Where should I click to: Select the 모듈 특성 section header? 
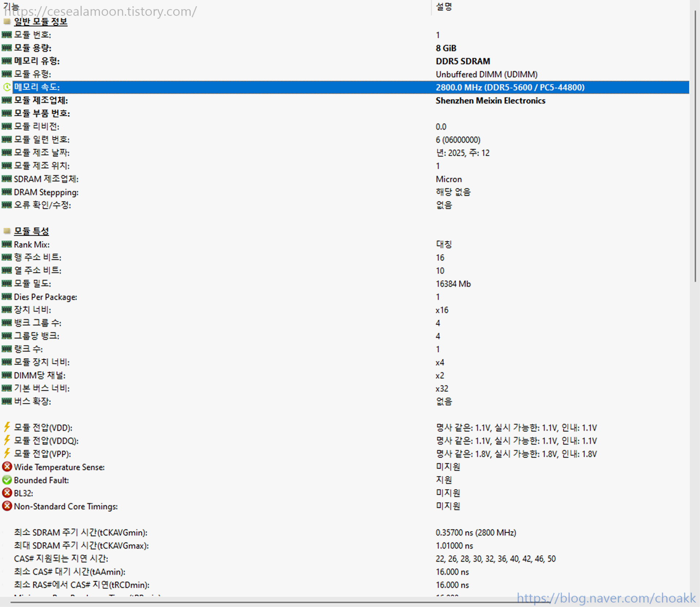pyautogui.click(x=31, y=231)
